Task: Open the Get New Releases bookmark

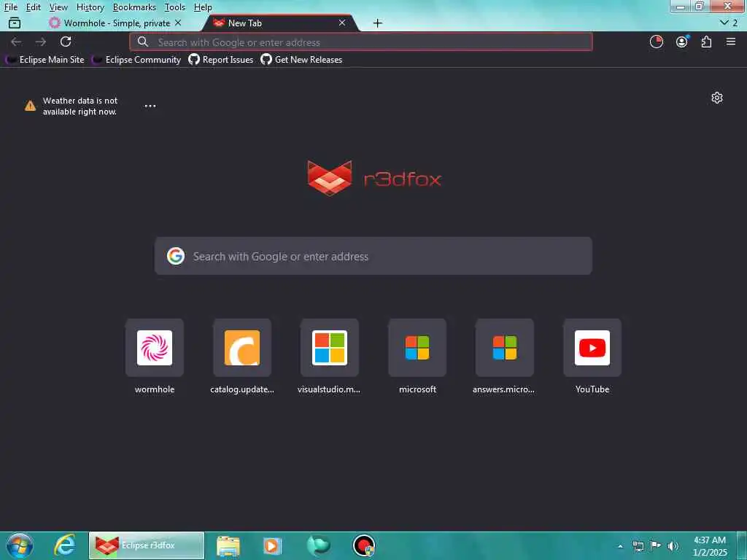Action: click(x=301, y=60)
